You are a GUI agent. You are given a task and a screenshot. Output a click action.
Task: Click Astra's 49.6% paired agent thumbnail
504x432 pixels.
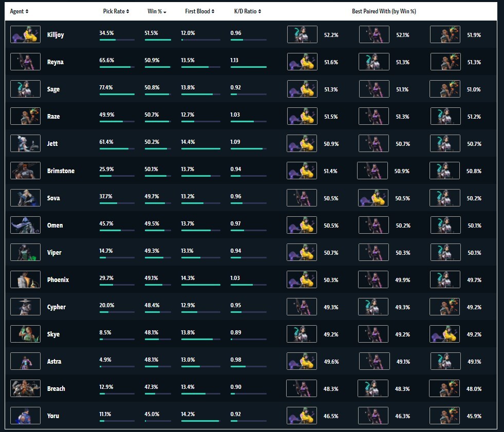302,361
